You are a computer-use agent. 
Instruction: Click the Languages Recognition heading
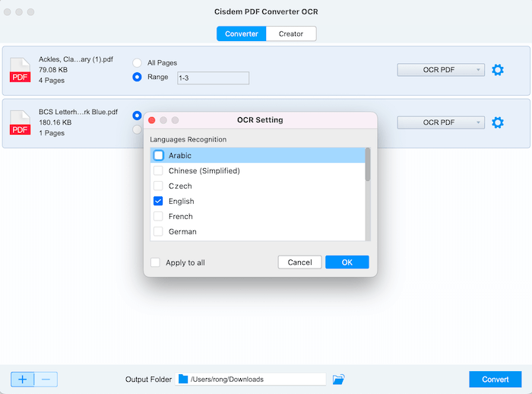pos(188,140)
